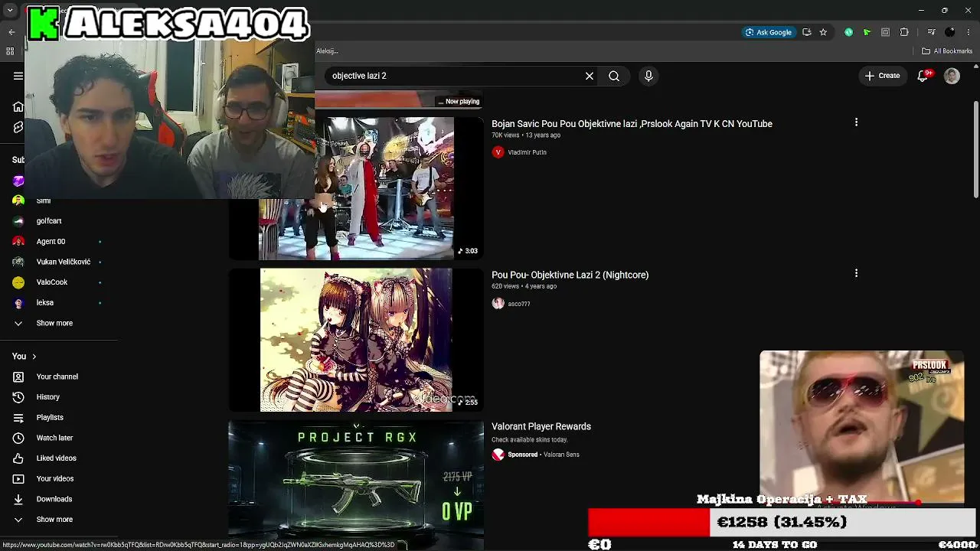Image resolution: width=980 pixels, height=551 pixels.
Task: Visit the asco777 channel link
Action: [x=519, y=304]
